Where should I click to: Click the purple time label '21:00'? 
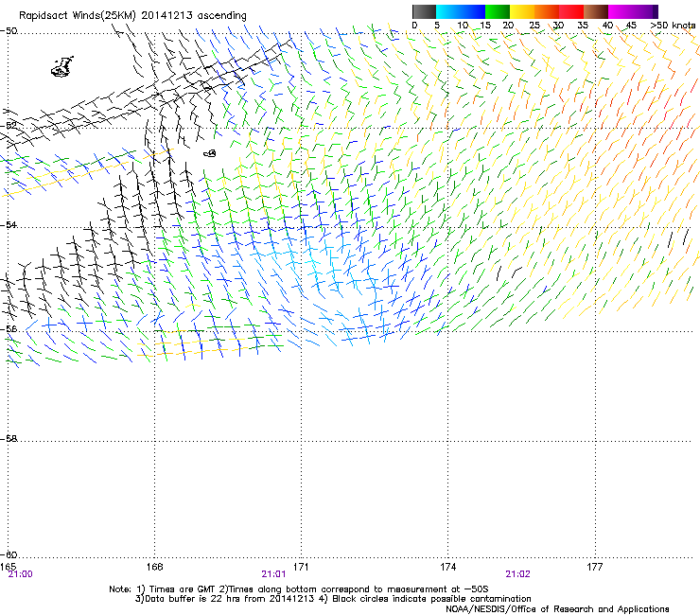(20, 574)
